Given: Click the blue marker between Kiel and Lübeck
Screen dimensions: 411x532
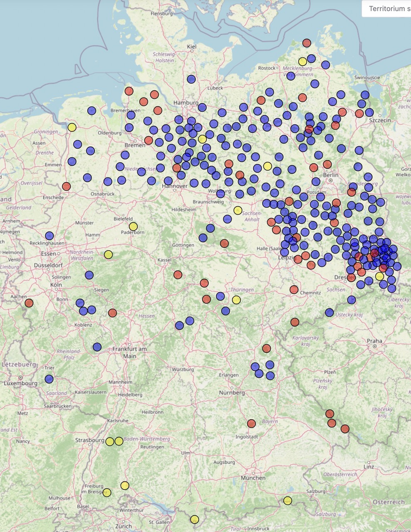Looking at the screenshot, I should [191, 79].
